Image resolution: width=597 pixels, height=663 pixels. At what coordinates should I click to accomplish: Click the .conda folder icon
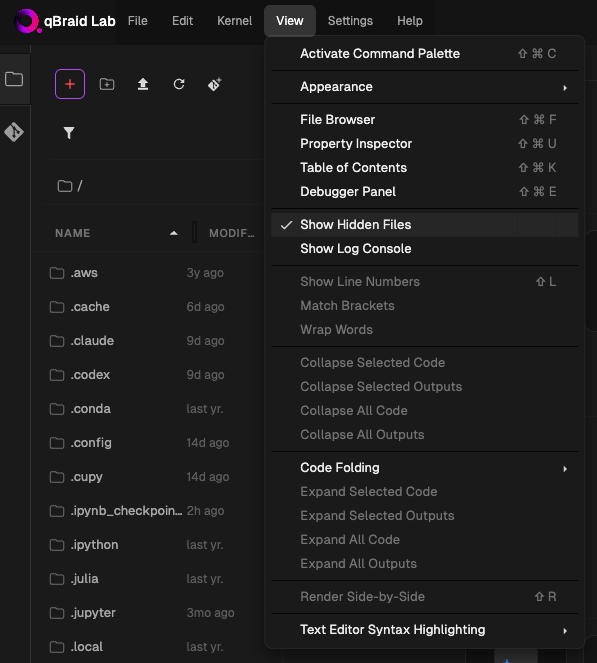pyautogui.click(x=57, y=409)
